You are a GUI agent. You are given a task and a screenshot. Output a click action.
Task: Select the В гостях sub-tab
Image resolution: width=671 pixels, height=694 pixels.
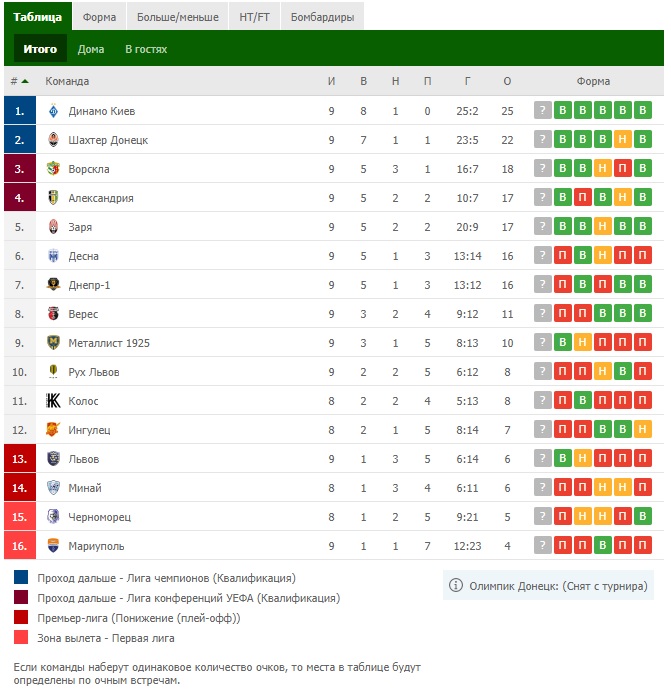coord(146,49)
